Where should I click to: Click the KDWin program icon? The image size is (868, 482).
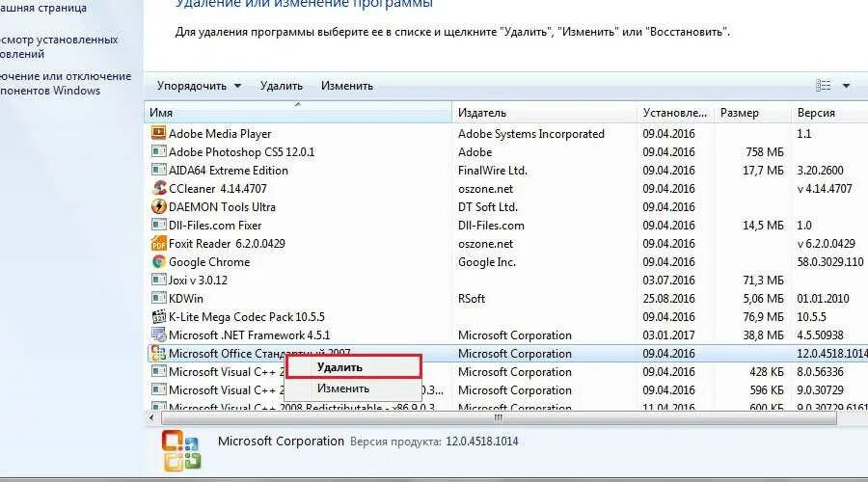158,298
